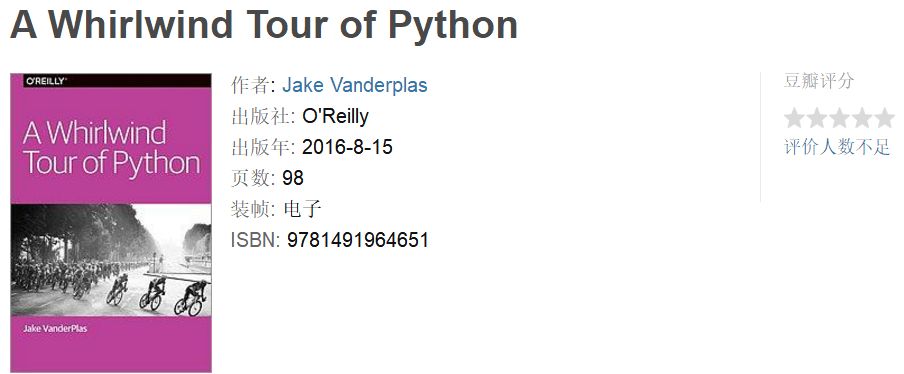
Task: Click the cyclists photo on the cover
Action: (x=111, y=260)
